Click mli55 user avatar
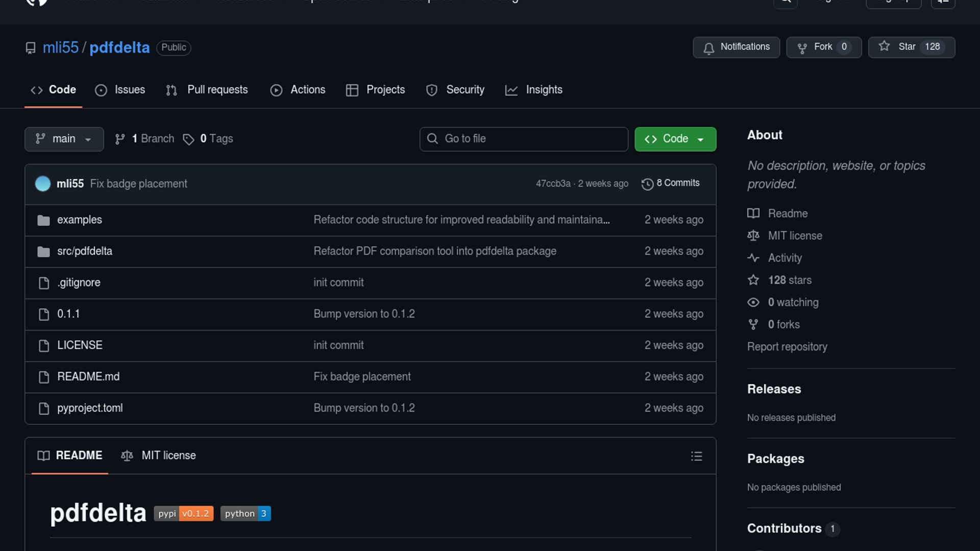This screenshot has height=551, width=980. 43,184
